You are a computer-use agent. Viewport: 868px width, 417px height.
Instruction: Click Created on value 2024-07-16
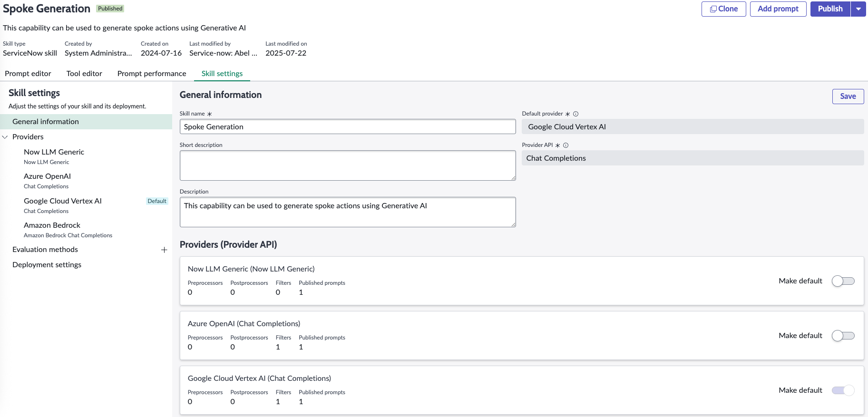pyautogui.click(x=161, y=53)
